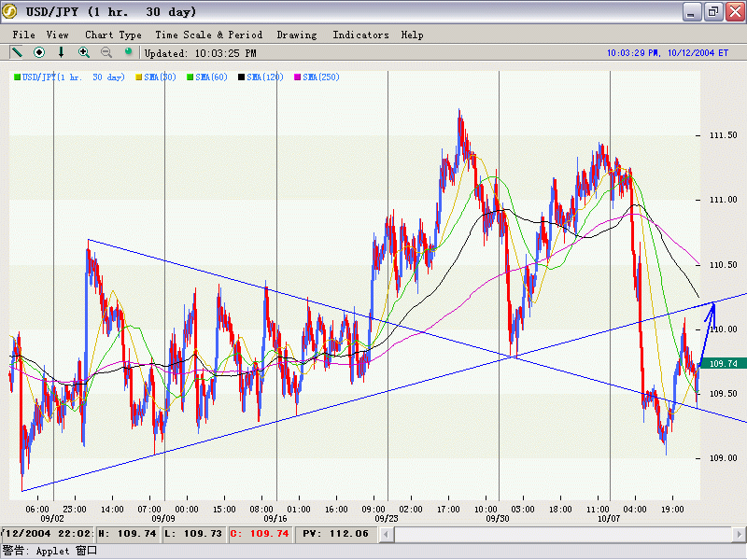Image resolution: width=747 pixels, height=560 pixels.
Task: Open the Drawing menu
Action: coord(296,35)
